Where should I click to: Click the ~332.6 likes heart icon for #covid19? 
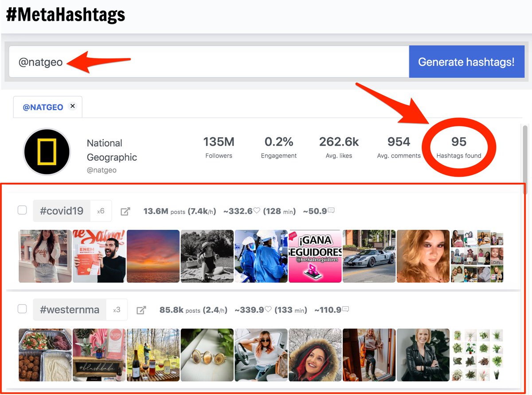click(257, 211)
